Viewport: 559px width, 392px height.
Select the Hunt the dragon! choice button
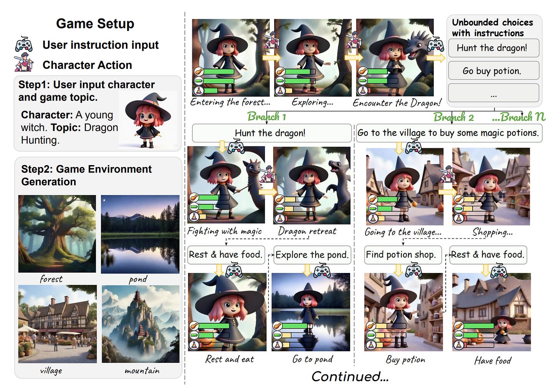click(x=494, y=48)
